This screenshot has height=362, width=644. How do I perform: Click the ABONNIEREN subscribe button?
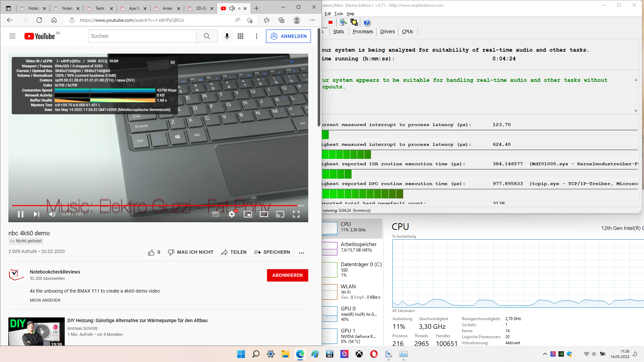287,275
